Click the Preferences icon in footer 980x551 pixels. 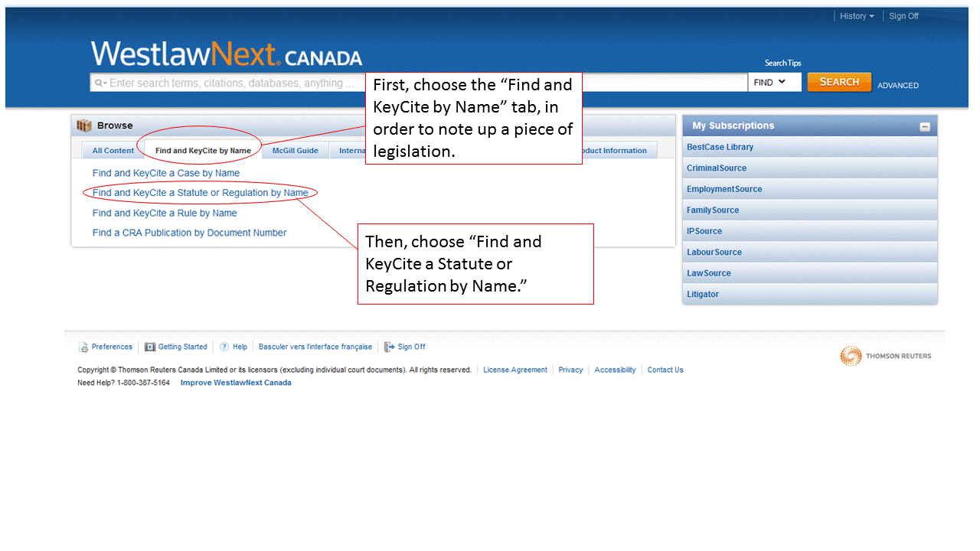click(x=83, y=347)
